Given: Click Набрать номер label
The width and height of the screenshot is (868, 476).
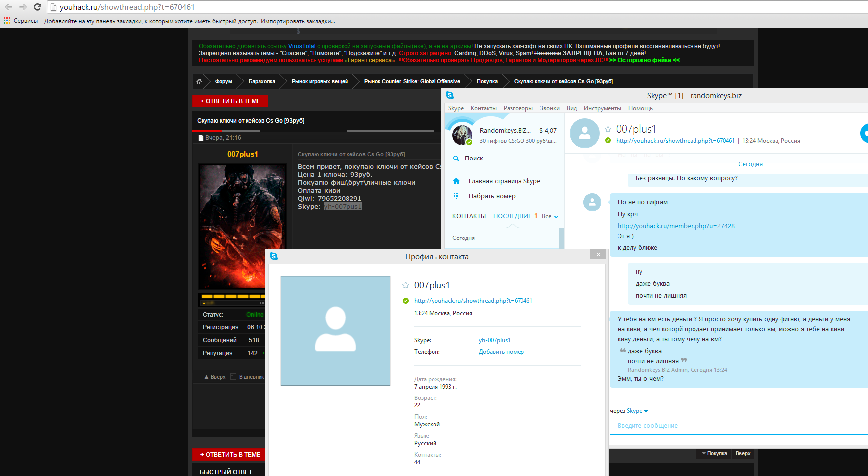Looking at the screenshot, I should 492,196.
